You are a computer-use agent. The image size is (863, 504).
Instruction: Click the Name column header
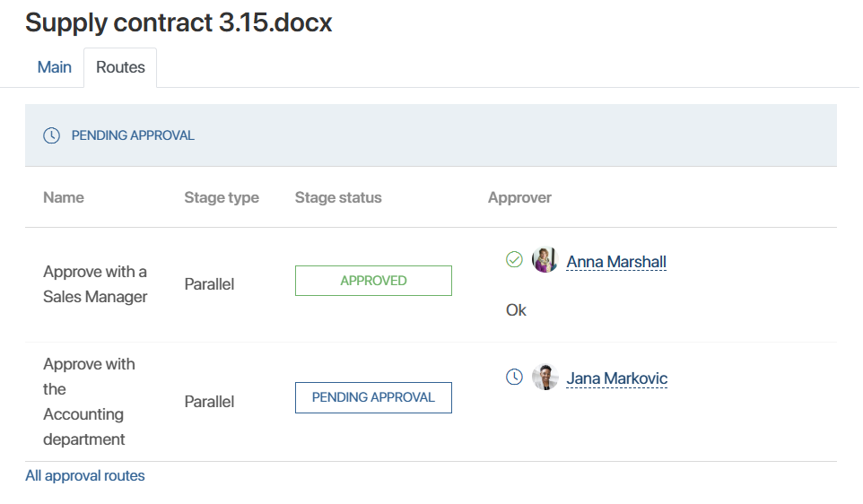[64, 197]
